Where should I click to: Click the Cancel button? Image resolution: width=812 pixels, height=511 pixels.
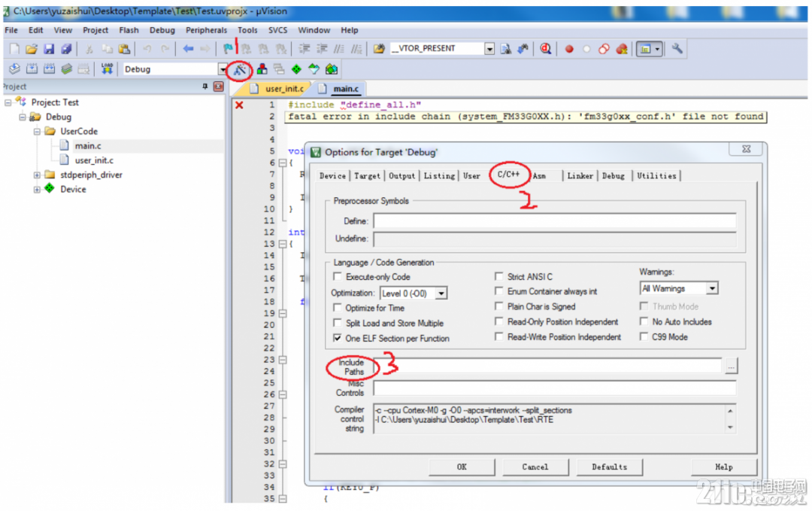(535, 467)
